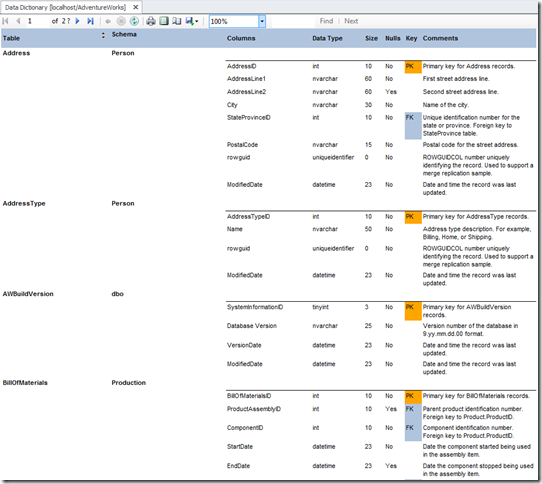Viewport: 542px width, 484px height.
Task: Select the VersionDate column name
Action: click(244, 345)
